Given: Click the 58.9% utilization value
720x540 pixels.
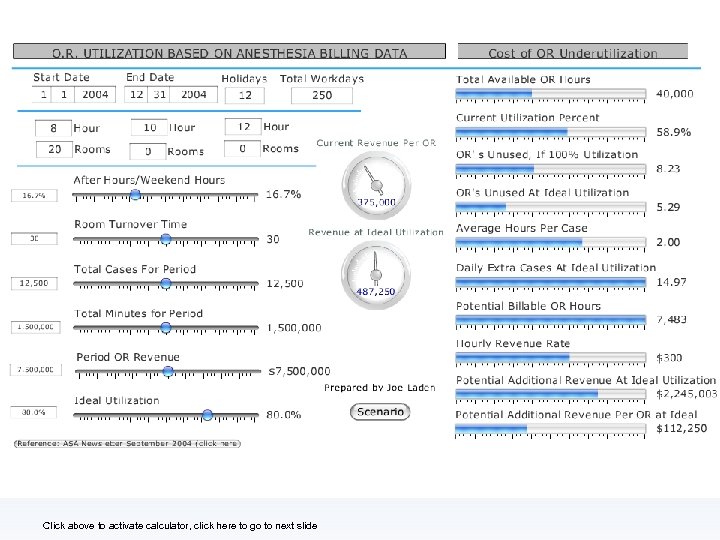Looking at the screenshot, I should click(x=674, y=132).
